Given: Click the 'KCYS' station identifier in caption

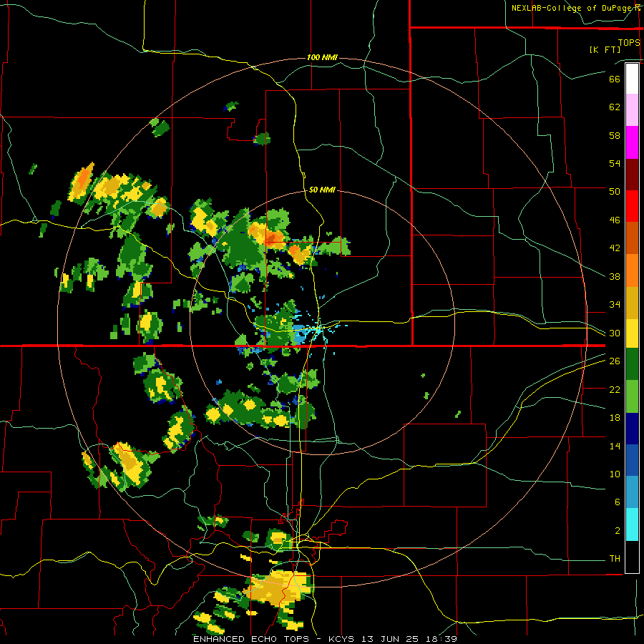Looking at the screenshot, I should (x=343, y=639).
